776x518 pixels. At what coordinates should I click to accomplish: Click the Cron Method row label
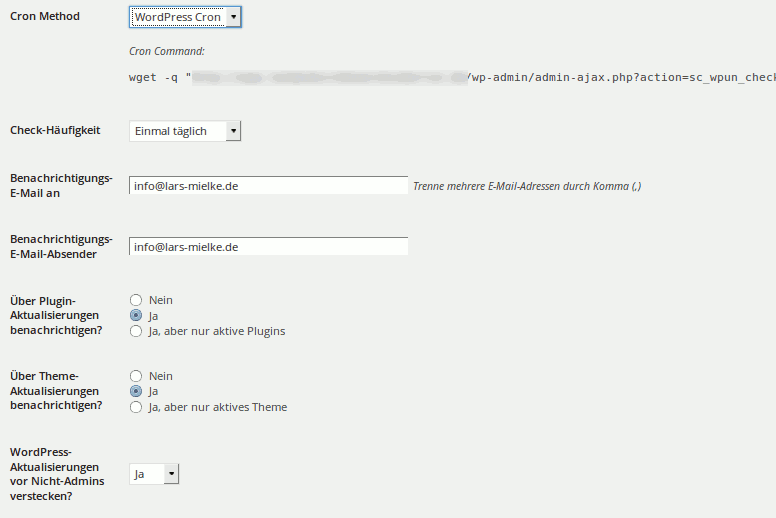45,17
